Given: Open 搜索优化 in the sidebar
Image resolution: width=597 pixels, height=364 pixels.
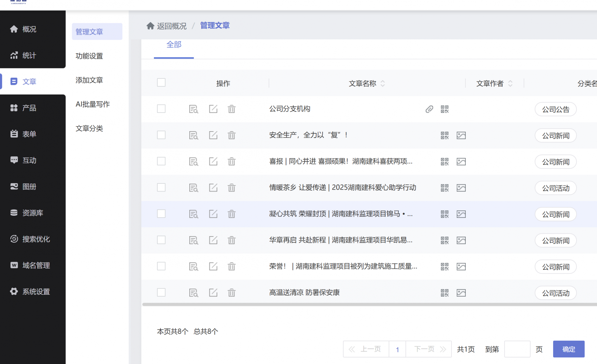Looking at the screenshot, I should pyautogui.click(x=33, y=239).
